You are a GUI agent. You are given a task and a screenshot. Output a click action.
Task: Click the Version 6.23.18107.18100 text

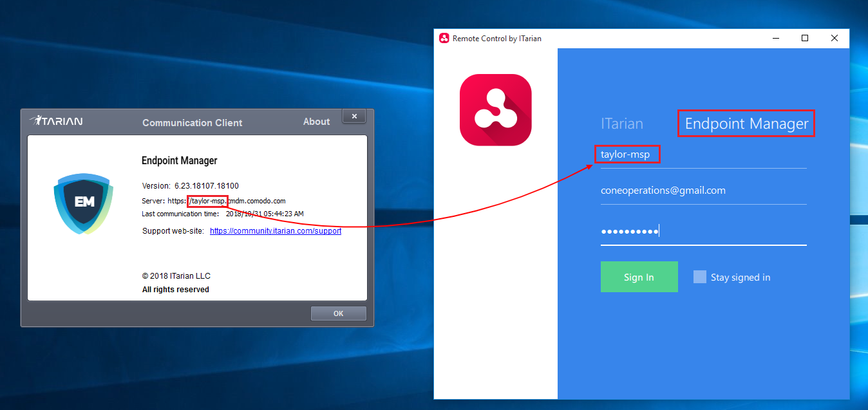point(191,186)
